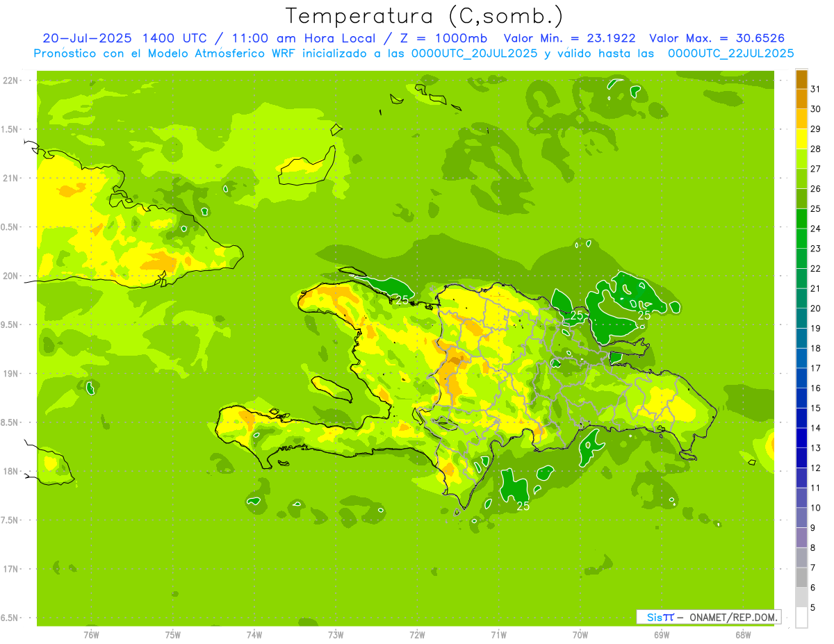The height and width of the screenshot is (644, 834).
Task: Click the '72W' longitude label
Action: coord(417,635)
